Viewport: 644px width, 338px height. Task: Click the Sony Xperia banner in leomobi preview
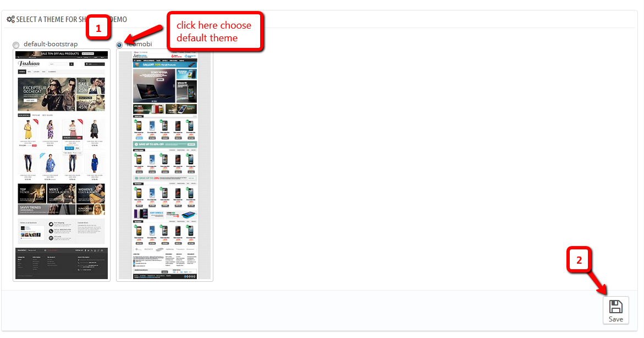point(154,85)
